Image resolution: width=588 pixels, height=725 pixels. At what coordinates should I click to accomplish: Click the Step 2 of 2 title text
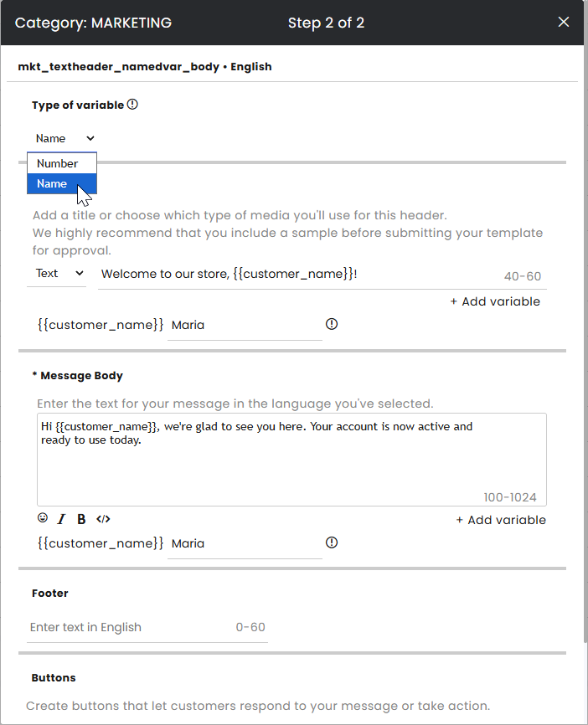326,23
